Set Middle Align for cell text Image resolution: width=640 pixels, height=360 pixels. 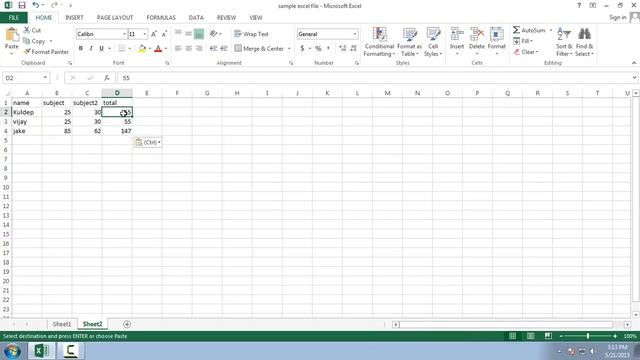pyautogui.click(x=189, y=33)
